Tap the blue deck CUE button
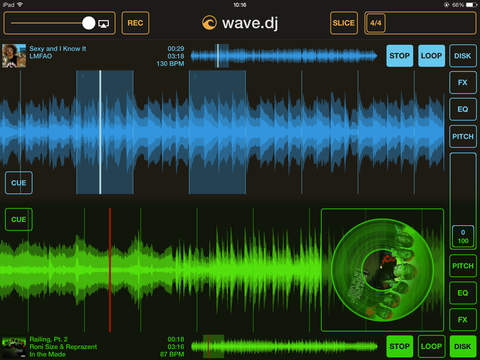The width and height of the screenshot is (480, 360). pos(19,183)
